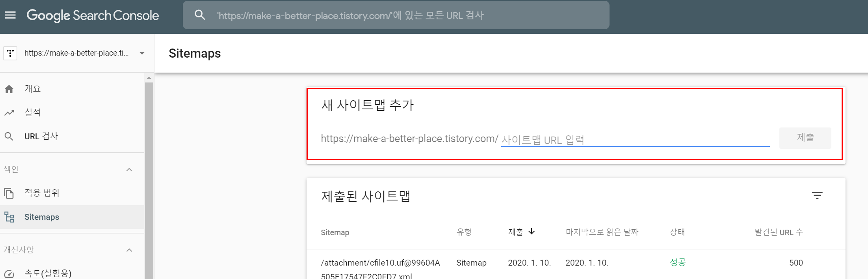Sort by 발견된 URL 수 column
This screenshot has width=868, height=279.
pyautogui.click(x=779, y=232)
